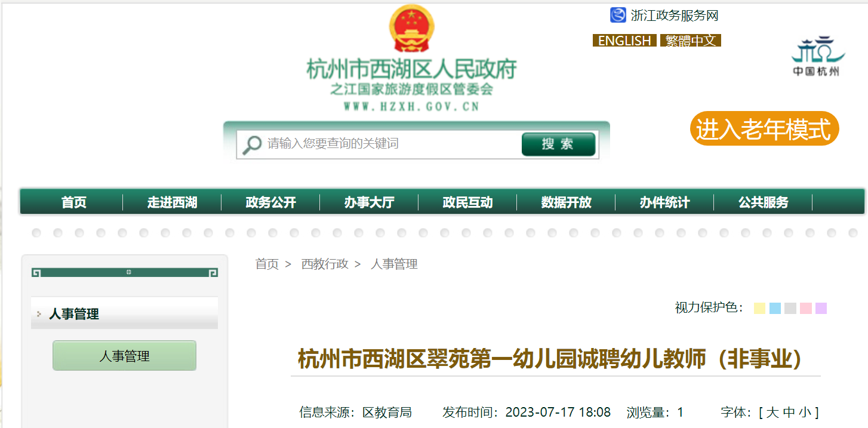Go to 走进西湖 navigation item
This screenshot has width=868, height=428.
172,202
